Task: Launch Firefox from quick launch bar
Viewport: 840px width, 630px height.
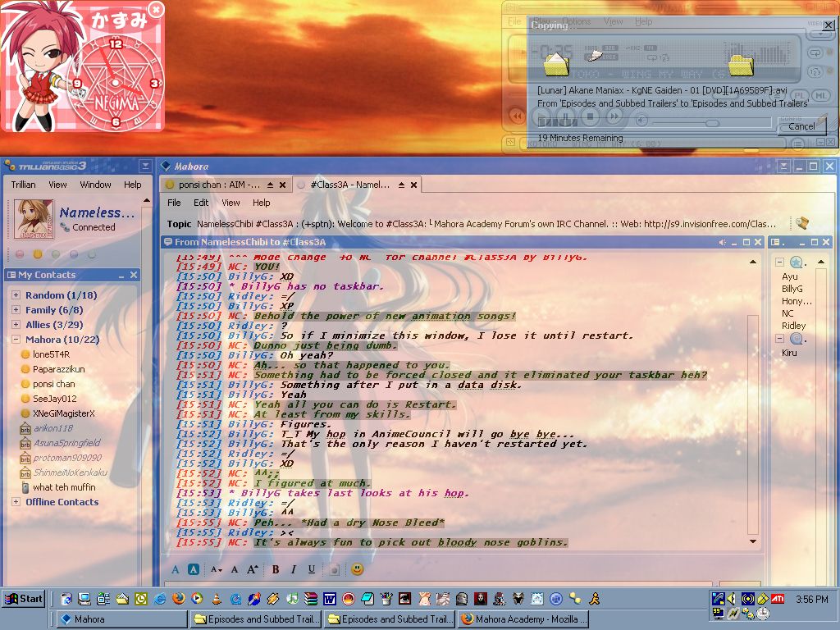Action: click(178, 598)
